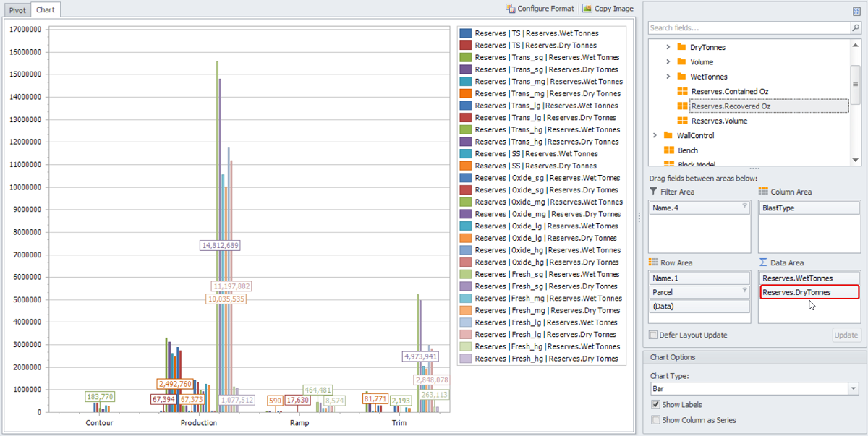Click the 464,481 Ramp data label

point(318,390)
